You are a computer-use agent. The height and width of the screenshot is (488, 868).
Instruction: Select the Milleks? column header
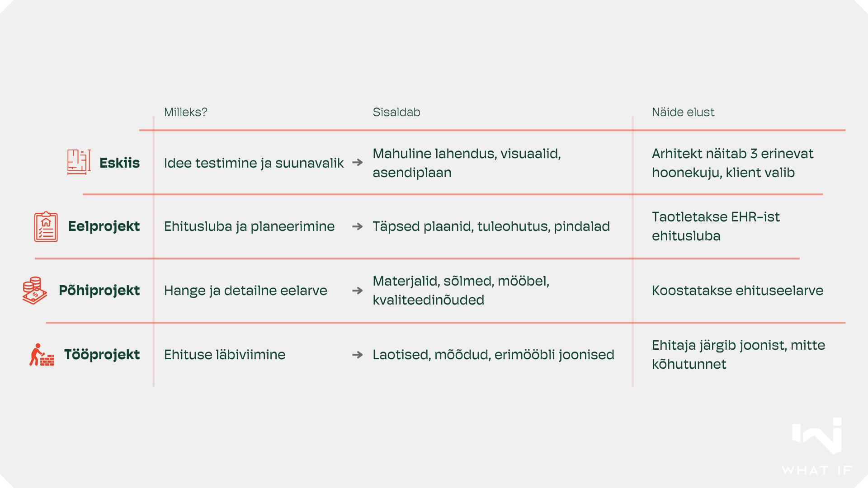coord(185,112)
